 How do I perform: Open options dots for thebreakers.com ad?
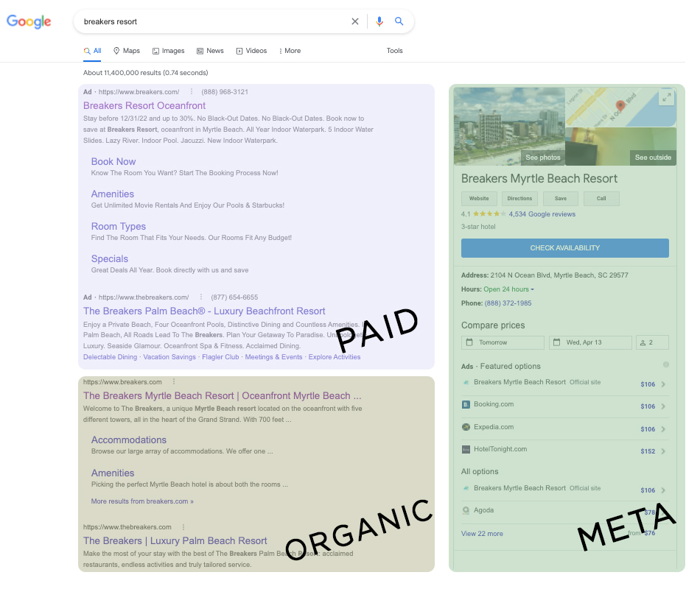[201, 297]
